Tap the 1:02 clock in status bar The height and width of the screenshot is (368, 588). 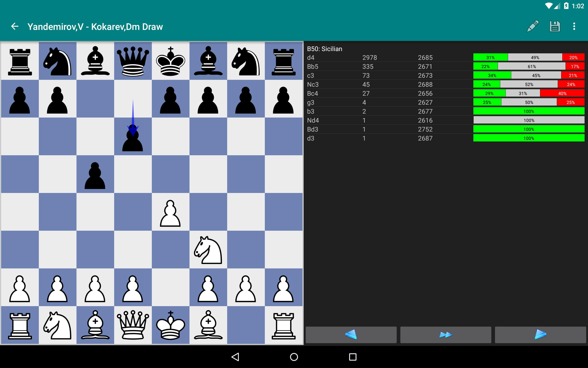tap(578, 6)
